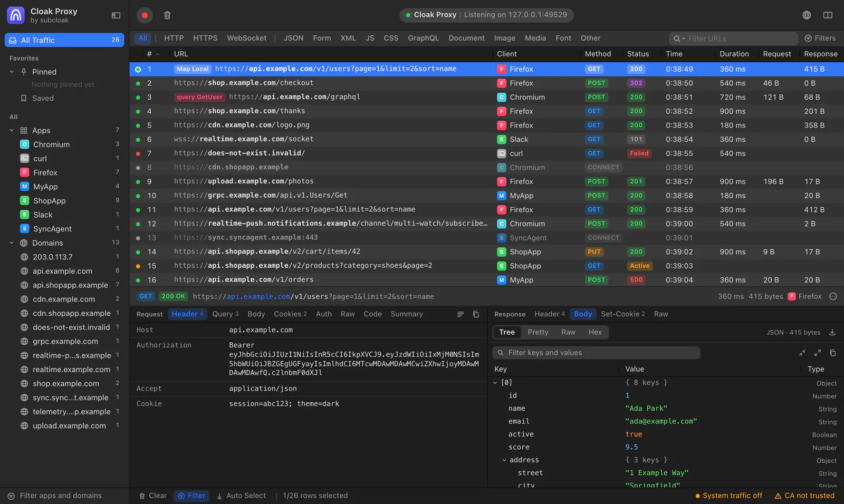
Task: Click the Filter toggle in bottom bar
Action: [191, 496]
